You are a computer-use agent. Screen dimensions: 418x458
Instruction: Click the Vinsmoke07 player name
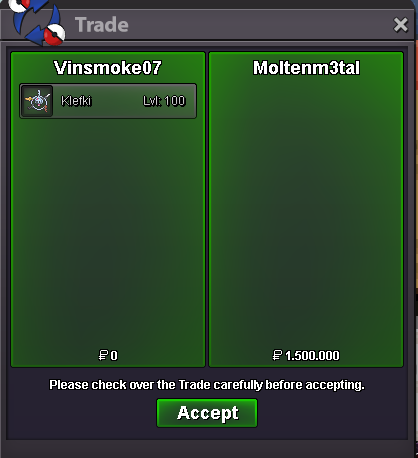108,68
